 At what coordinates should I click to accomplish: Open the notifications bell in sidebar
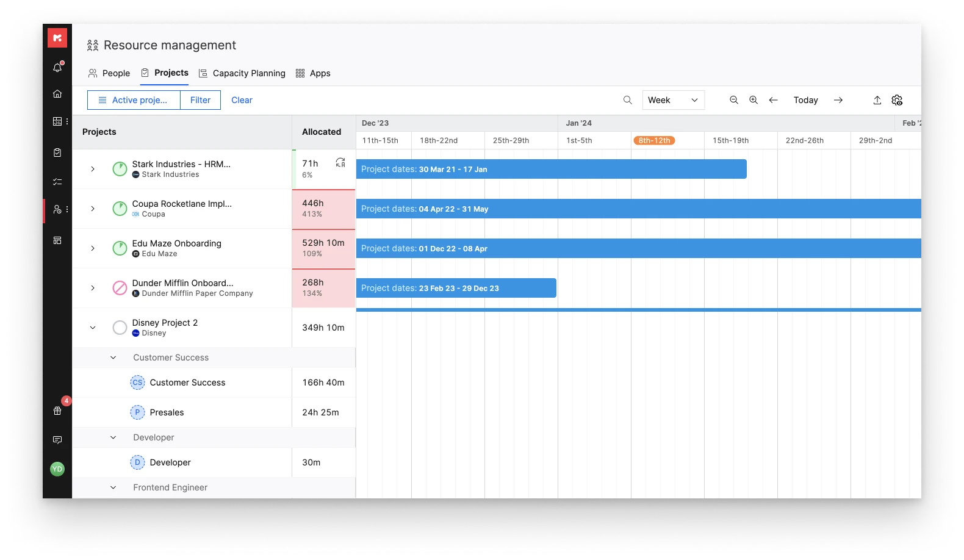57,67
